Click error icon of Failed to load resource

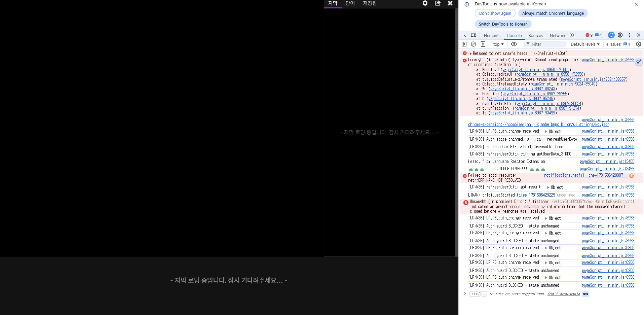[465, 176]
